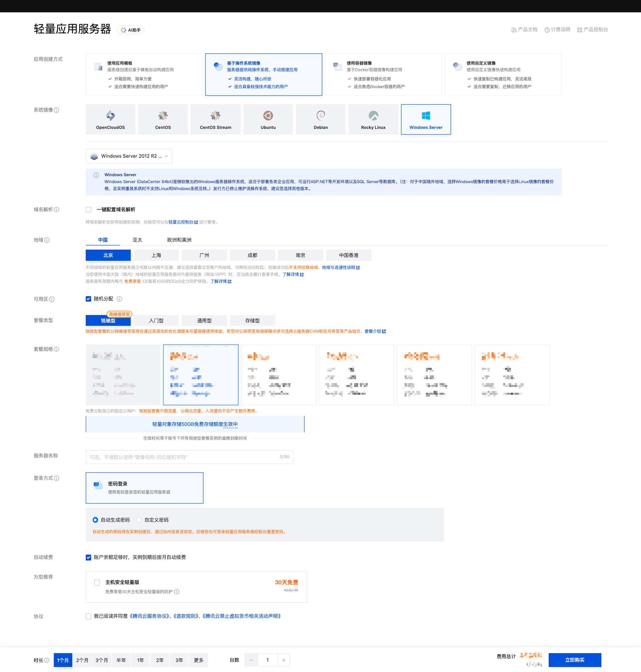The image size is (641, 672).
Task: Switch to the 亚太 region tab
Action: (137, 240)
